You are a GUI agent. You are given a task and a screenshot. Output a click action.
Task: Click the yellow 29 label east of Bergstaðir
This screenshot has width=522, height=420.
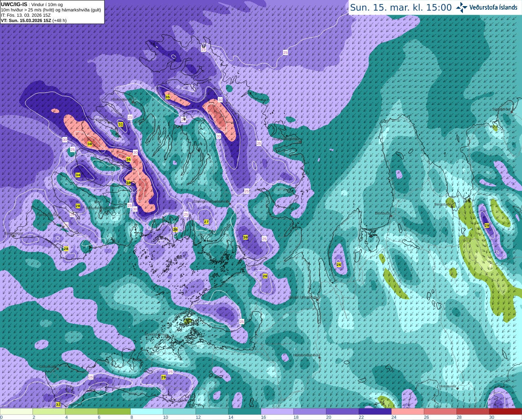click(487, 225)
